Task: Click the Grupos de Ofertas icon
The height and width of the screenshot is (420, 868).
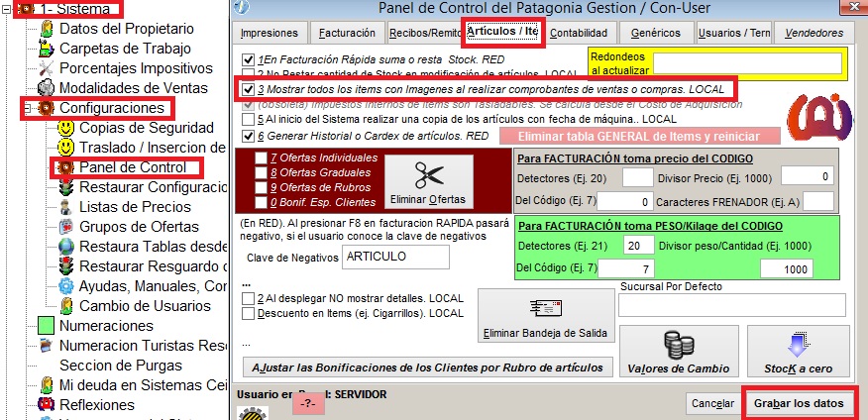Action: [x=66, y=227]
